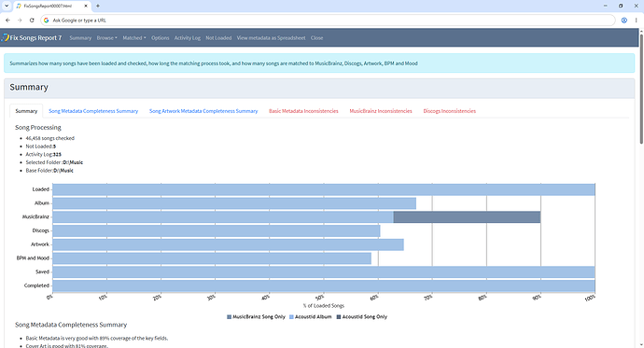The width and height of the screenshot is (644, 348).
Task: Click the page vertical scrollbar thumb
Action: coord(641,89)
